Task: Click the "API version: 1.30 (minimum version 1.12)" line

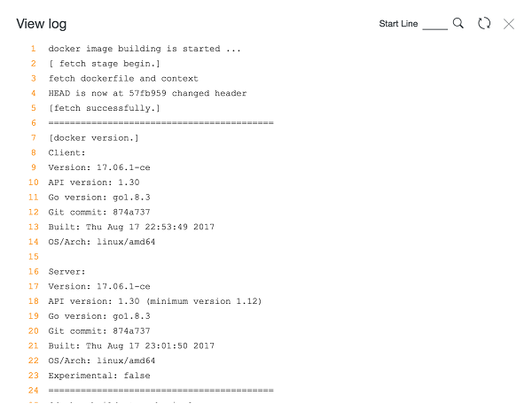Action: click(x=155, y=301)
